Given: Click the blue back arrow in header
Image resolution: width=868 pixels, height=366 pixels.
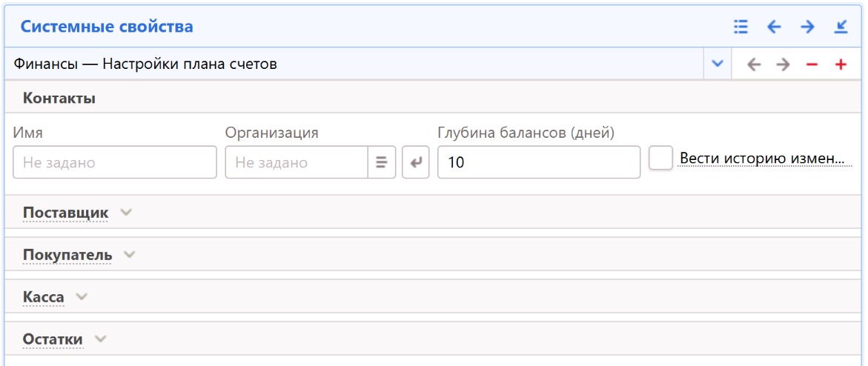Looking at the screenshot, I should 774,27.
